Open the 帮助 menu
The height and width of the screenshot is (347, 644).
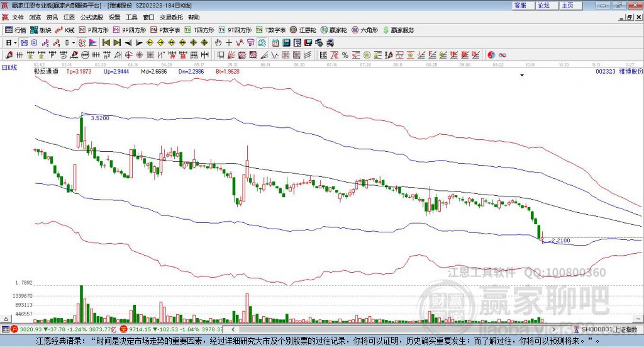tap(194, 17)
